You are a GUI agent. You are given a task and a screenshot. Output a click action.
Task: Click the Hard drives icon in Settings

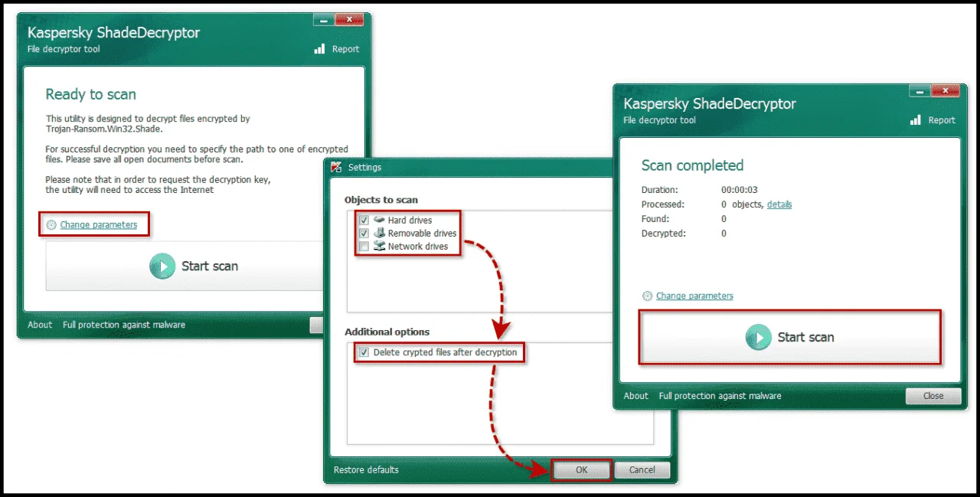[379, 220]
